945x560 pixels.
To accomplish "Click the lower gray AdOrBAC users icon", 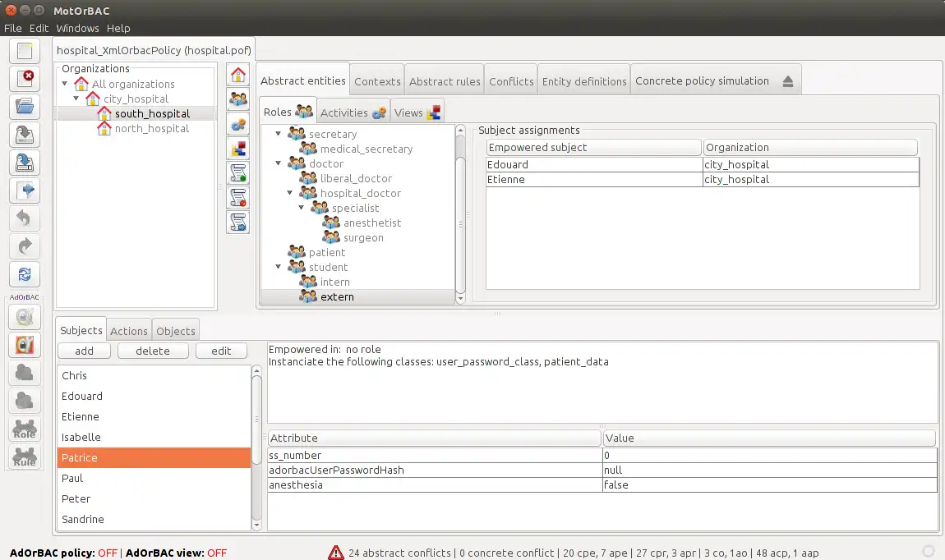I will click(x=25, y=401).
